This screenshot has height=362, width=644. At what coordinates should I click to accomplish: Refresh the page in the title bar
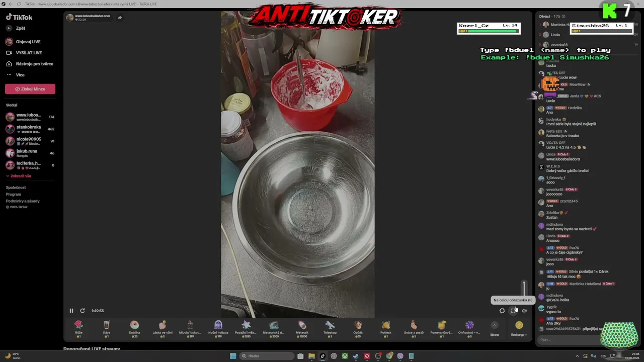(19, 4)
